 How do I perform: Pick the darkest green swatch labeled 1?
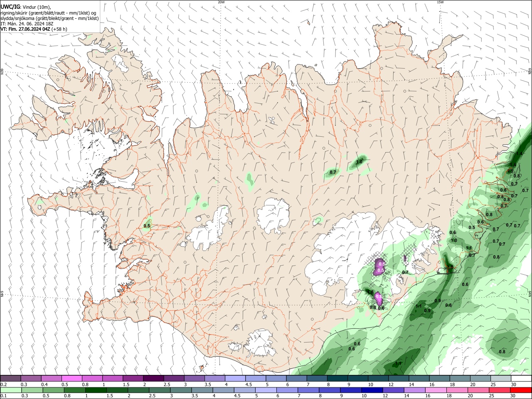(96, 390)
